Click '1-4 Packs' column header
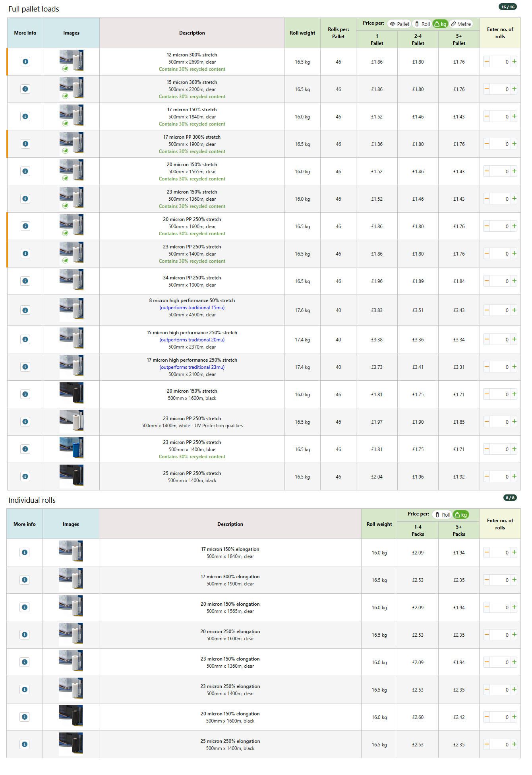 (x=418, y=531)
